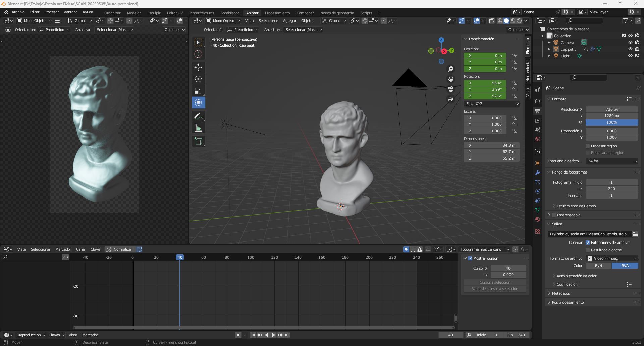Switch to the Sombreado workspace tab

point(230,13)
